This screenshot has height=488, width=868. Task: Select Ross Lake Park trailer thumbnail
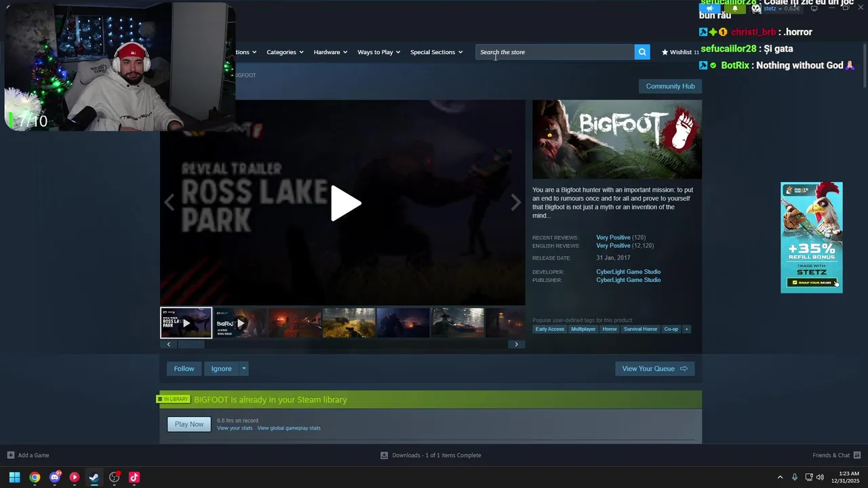186,323
